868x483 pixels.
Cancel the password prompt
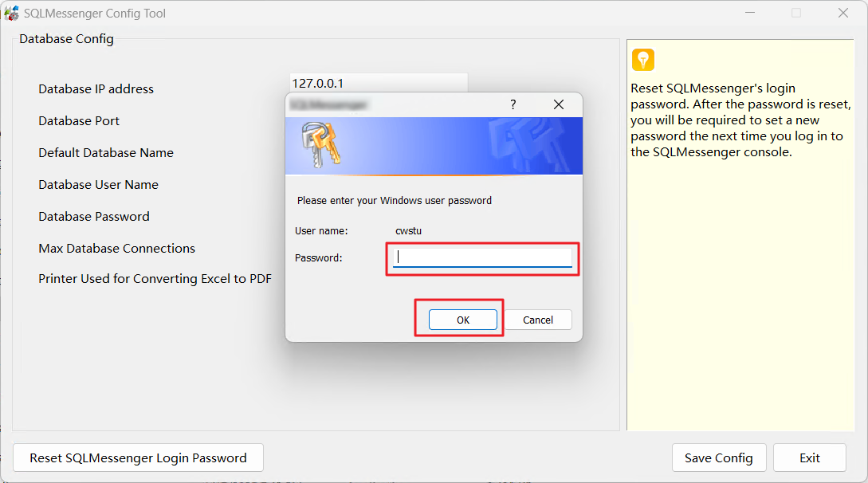[x=538, y=320]
